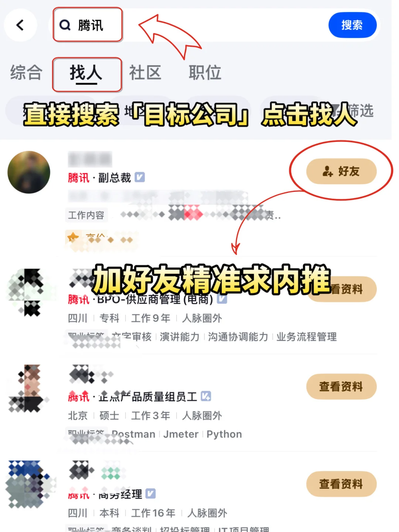The height and width of the screenshot is (532, 399).
Task: Click the magnifier icon in search field
Action: pyautogui.click(x=65, y=25)
